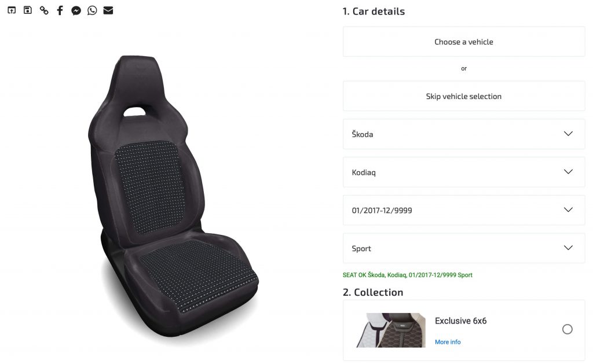Screen dimensions: 593x364
Task: Save the configuration with floppy disk icon
Action: [28, 10]
